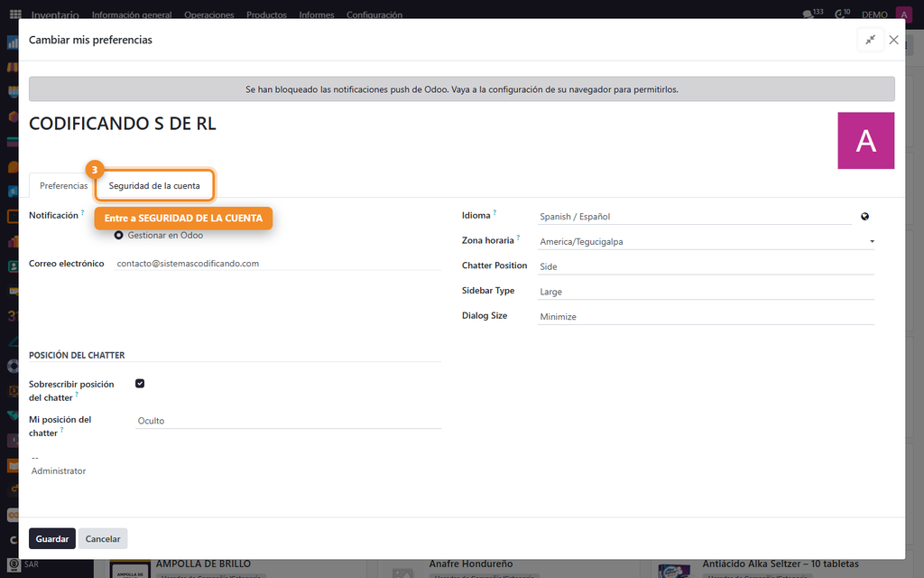Viewport: 924px width, 578px height.
Task: Open the Antiácido Alka Seltzer product card
Action: pyautogui.click(x=784, y=569)
